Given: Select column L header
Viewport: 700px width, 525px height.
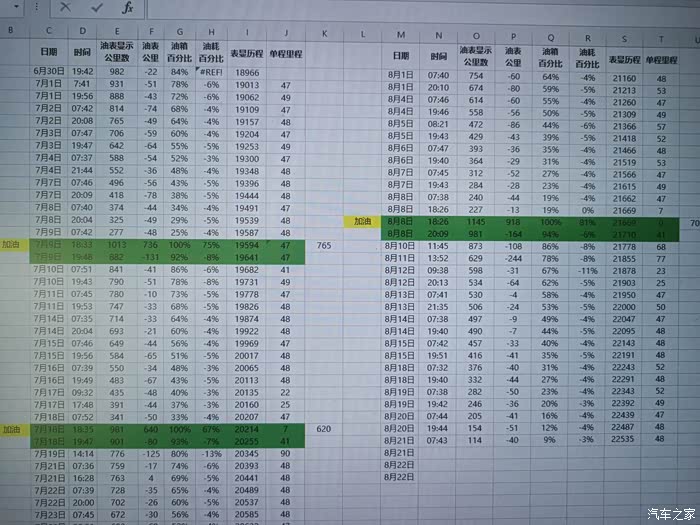Looking at the screenshot, I should [x=362, y=34].
